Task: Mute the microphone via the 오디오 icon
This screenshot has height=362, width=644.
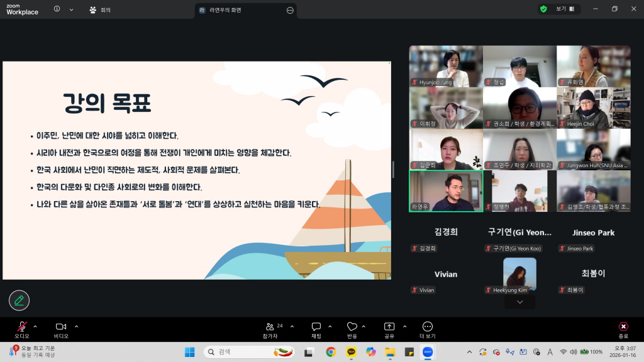Action: point(22,327)
